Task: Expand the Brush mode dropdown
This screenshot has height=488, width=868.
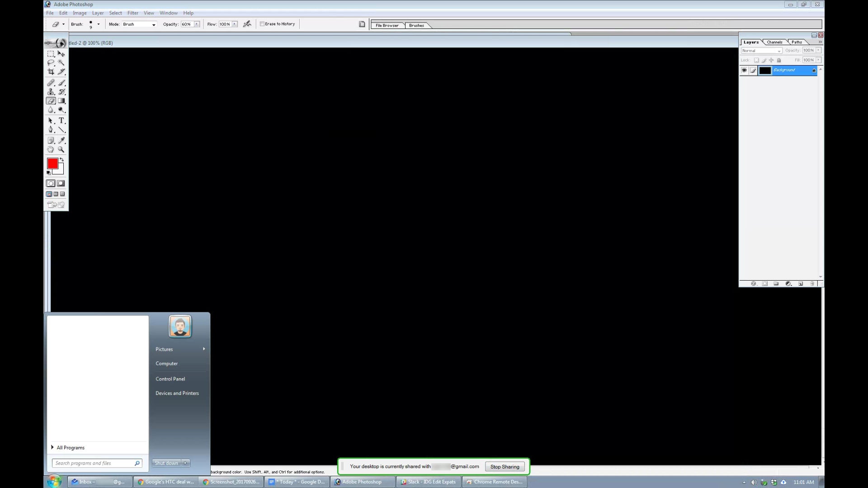Action: [x=153, y=24]
